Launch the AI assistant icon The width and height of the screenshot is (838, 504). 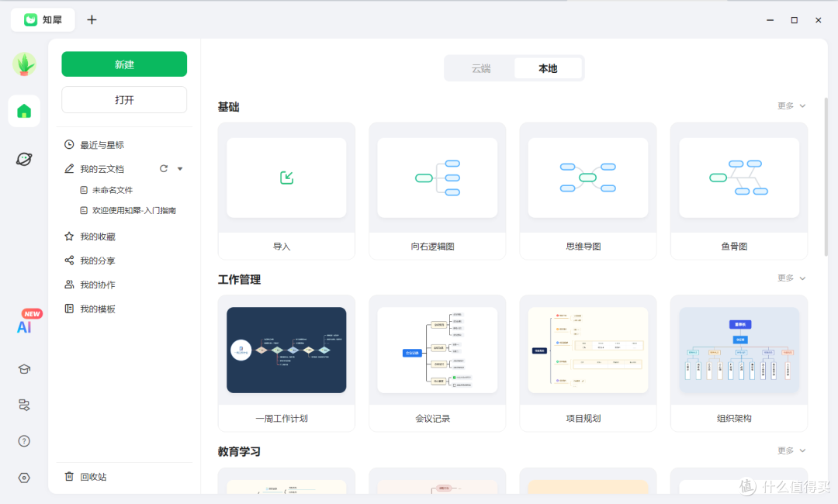pyautogui.click(x=24, y=327)
